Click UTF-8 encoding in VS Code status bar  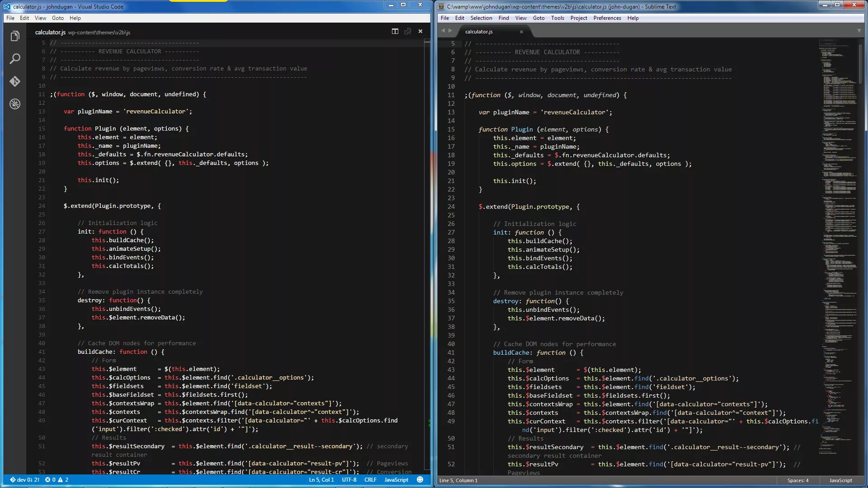click(349, 479)
